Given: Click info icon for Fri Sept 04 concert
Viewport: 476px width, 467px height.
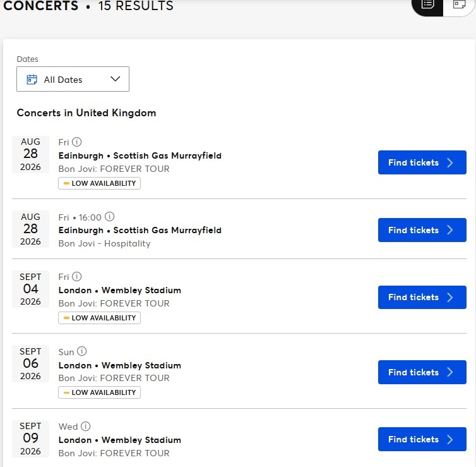Looking at the screenshot, I should [x=77, y=277].
